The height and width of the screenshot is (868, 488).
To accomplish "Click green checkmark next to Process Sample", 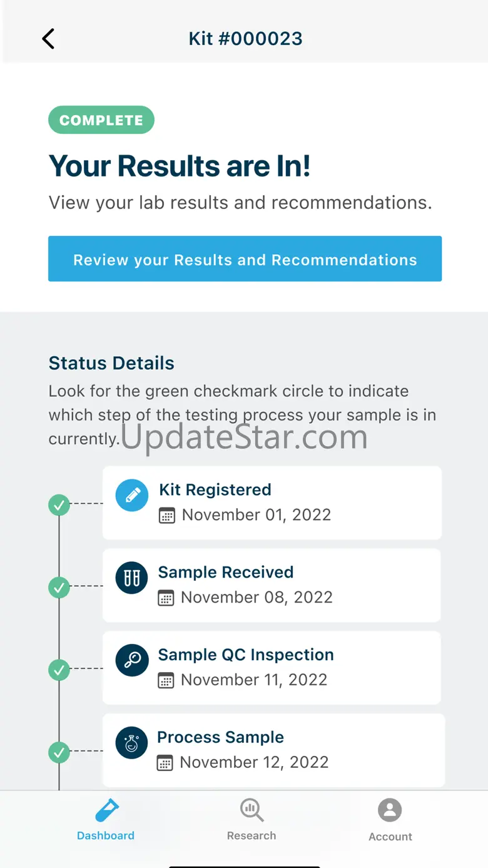I will pyautogui.click(x=59, y=752).
